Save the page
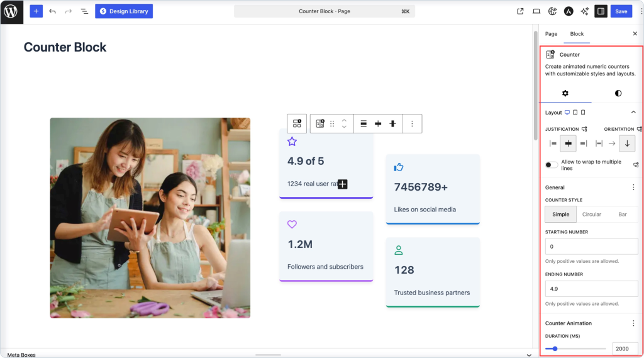The height and width of the screenshot is (358, 644). [621, 11]
